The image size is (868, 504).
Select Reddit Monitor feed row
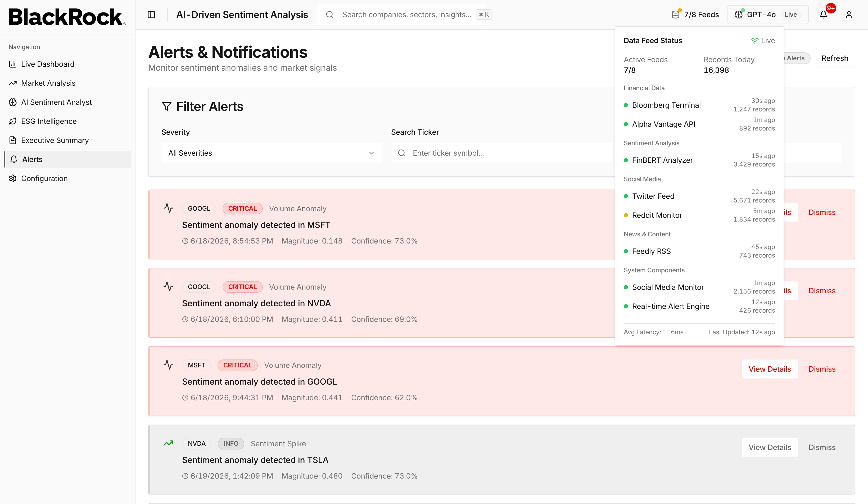click(x=699, y=215)
